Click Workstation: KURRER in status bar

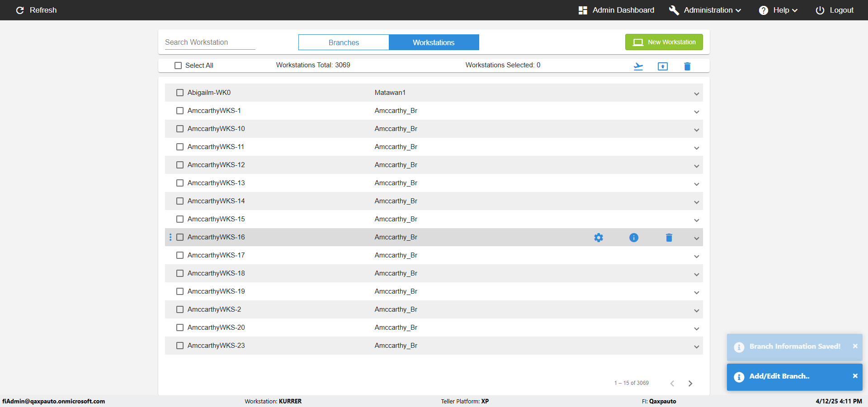click(x=273, y=401)
